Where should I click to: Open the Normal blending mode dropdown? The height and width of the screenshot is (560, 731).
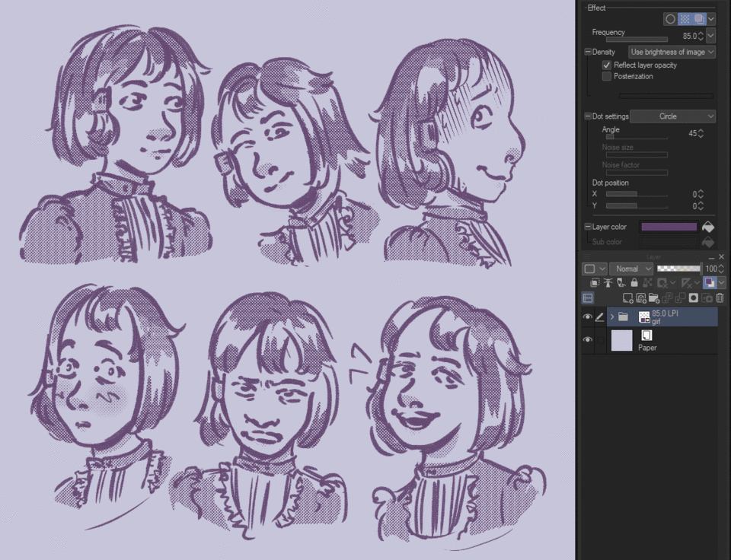pos(631,269)
